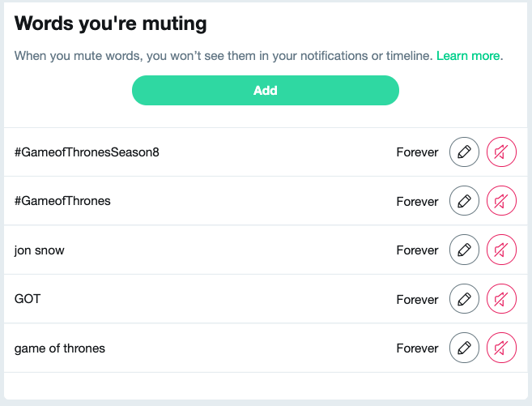Select the #GameofThrones list row text
Image resolution: width=532 pixels, height=406 pixels.
point(62,201)
